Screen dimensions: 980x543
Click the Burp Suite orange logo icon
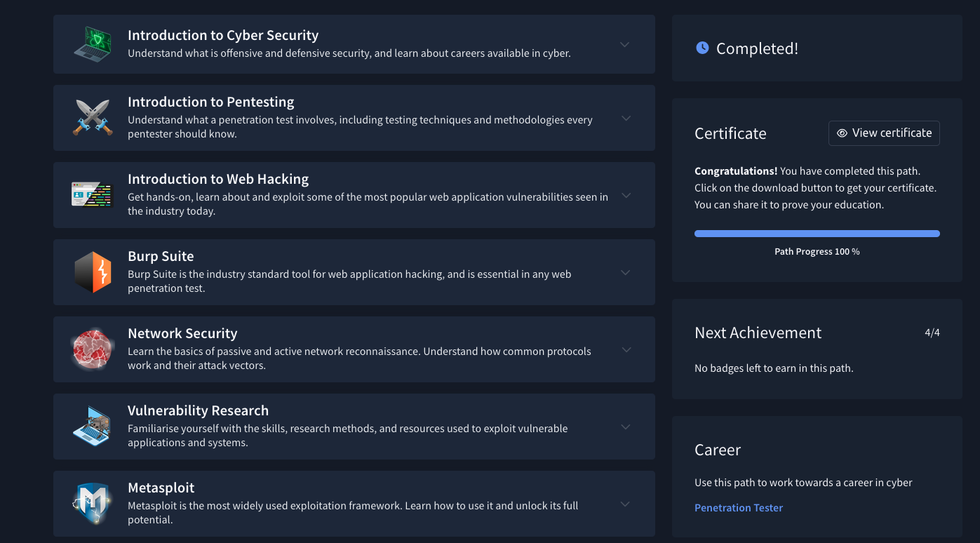93,272
